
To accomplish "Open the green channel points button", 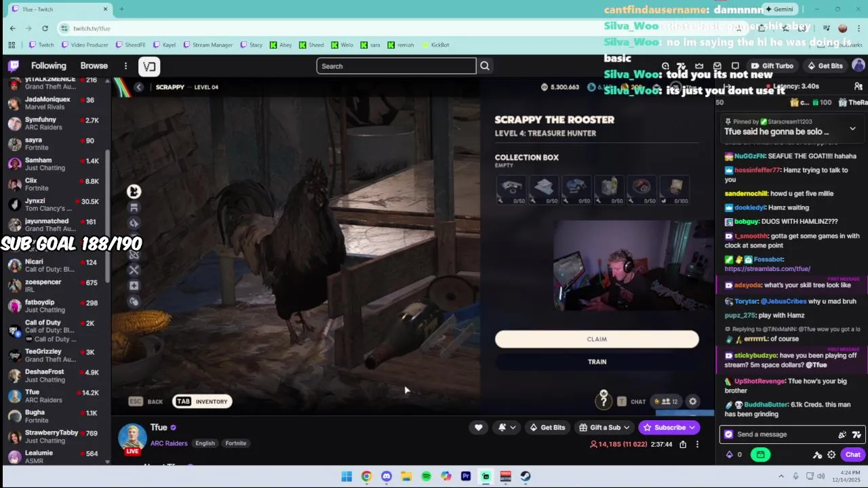I will point(760,455).
